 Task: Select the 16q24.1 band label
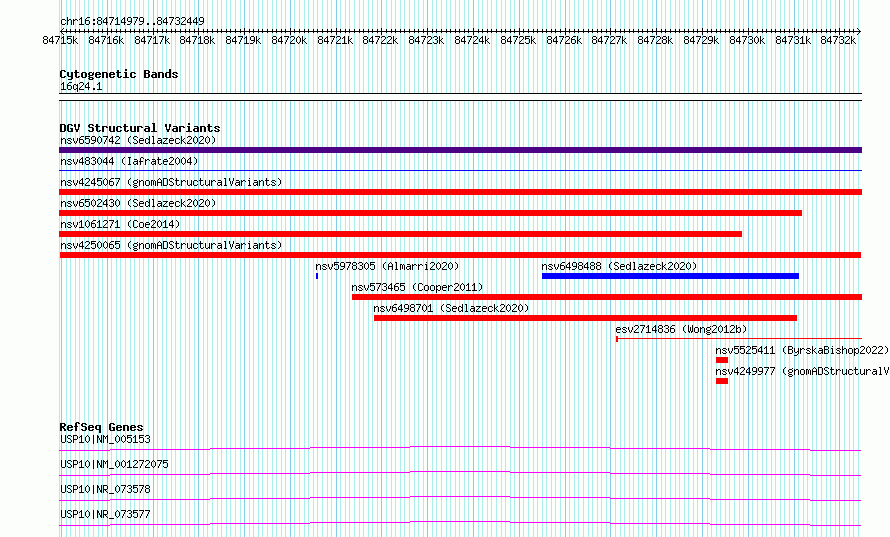click(x=81, y=86)
